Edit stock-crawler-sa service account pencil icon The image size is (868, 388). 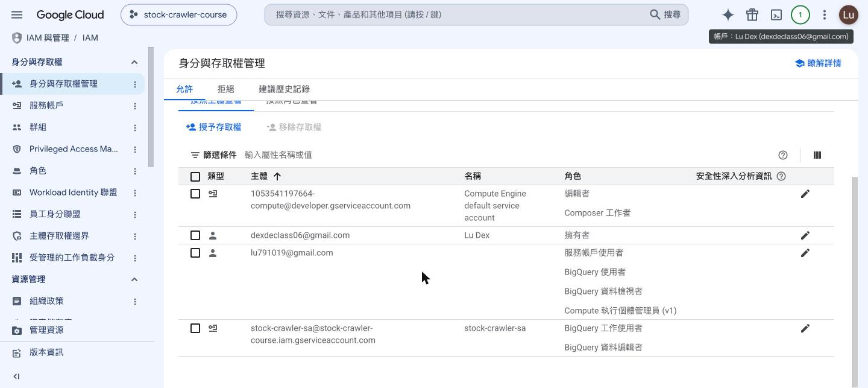[805, 328]
